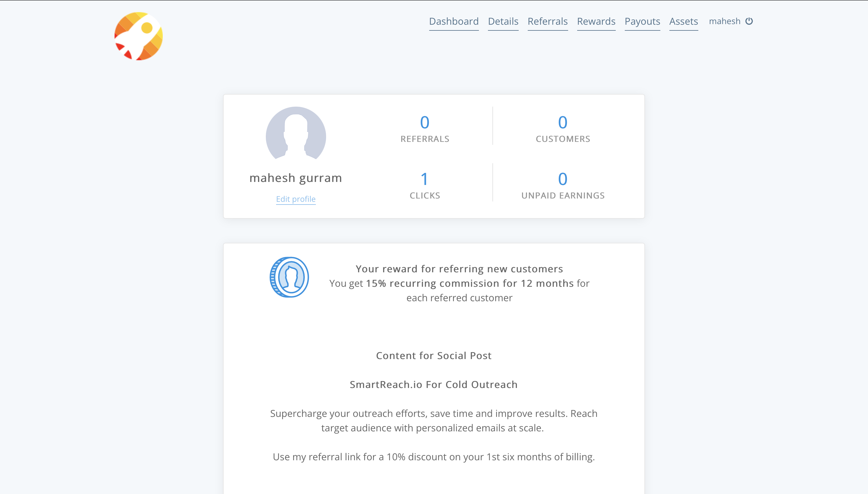868x494 pixels.
Task: Click the mahesh gurram profile name
Action: pos(295,178)
